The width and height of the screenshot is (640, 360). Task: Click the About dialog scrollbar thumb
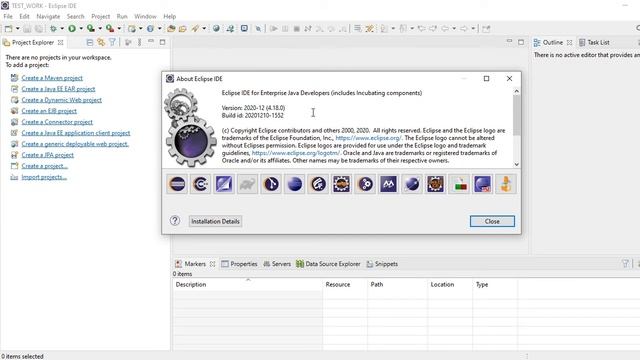(x=516, y=115)
